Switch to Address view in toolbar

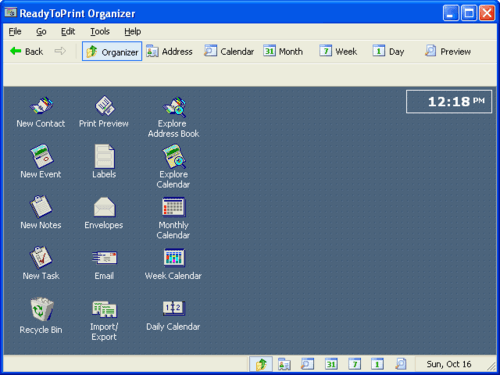(169, 51)
